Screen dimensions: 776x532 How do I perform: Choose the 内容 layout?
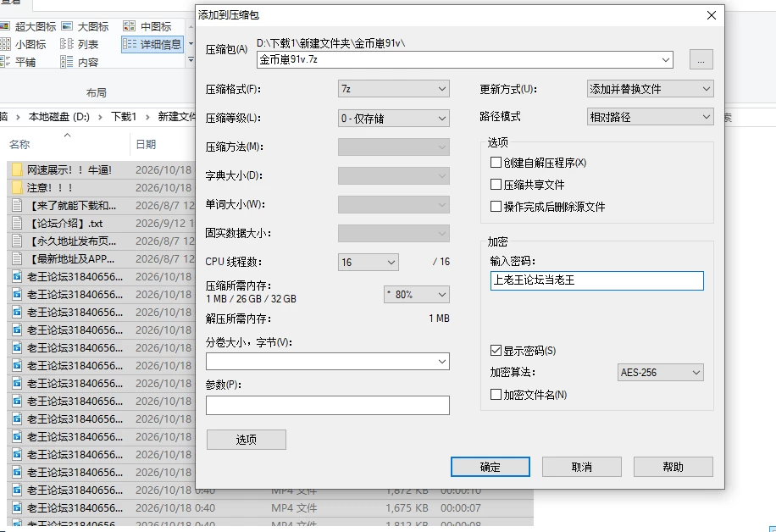pos(80,62)
